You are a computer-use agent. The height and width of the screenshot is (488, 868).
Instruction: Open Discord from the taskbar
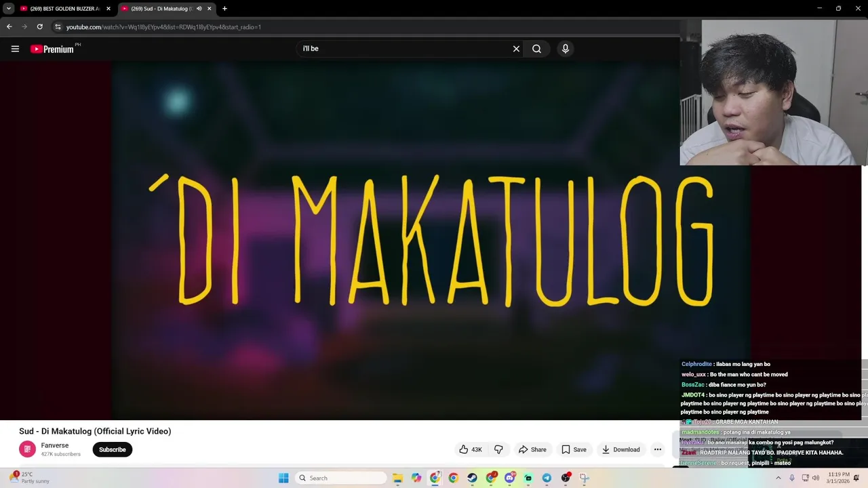509,478
